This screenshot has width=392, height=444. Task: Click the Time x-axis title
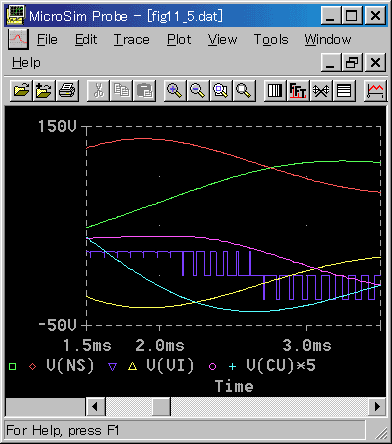[234, 387]
